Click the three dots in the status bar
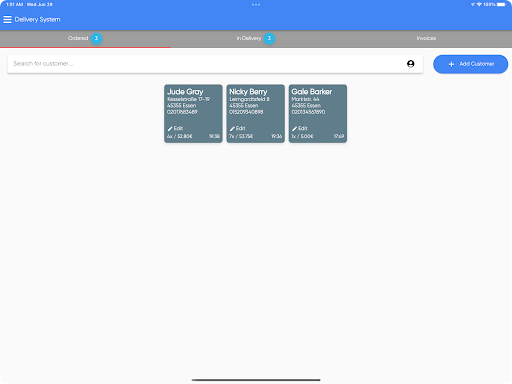This screenshot has width=512, height=384. tap(256, 5)
